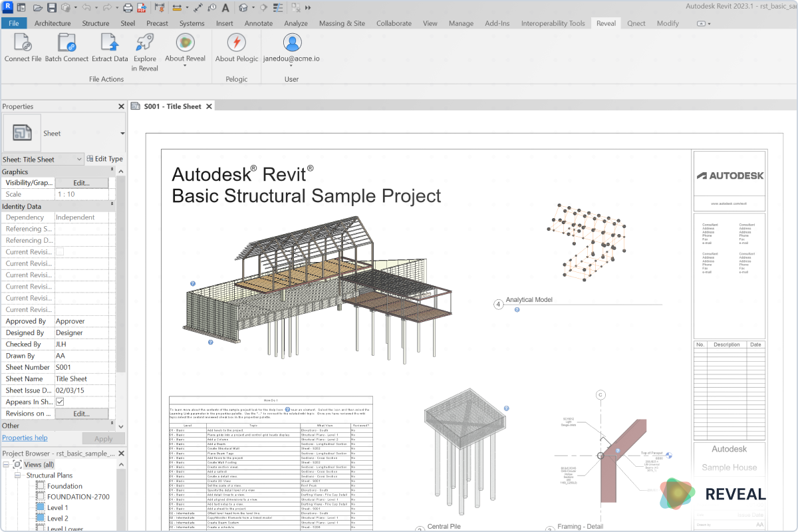Open the quick access toolbar overflow arrows
This screenshot has height=532, width=798.
(x=308, y=8)
